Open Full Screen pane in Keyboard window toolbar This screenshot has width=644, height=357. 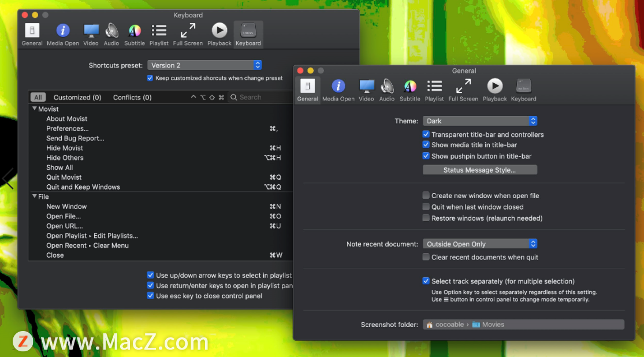188,35
